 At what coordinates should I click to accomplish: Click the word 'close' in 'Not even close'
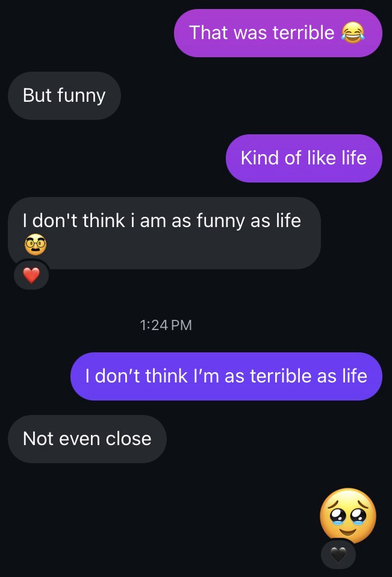click(x=128, y=438)
